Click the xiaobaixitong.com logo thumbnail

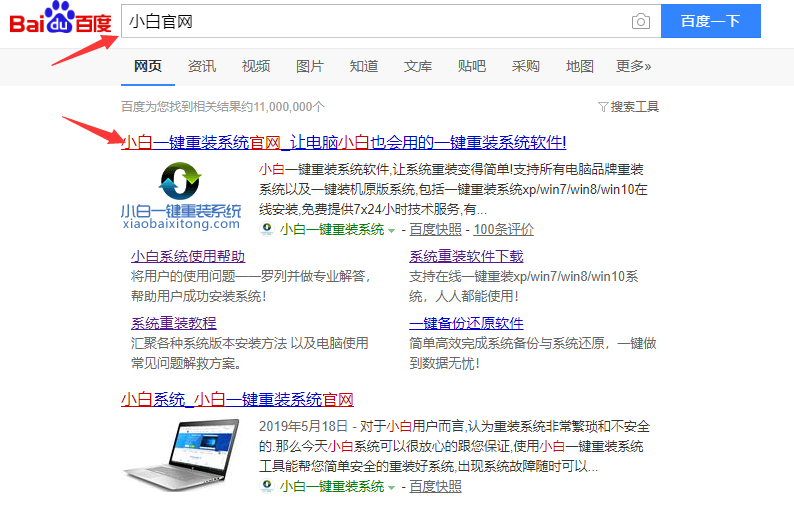(x=181, y=195)
